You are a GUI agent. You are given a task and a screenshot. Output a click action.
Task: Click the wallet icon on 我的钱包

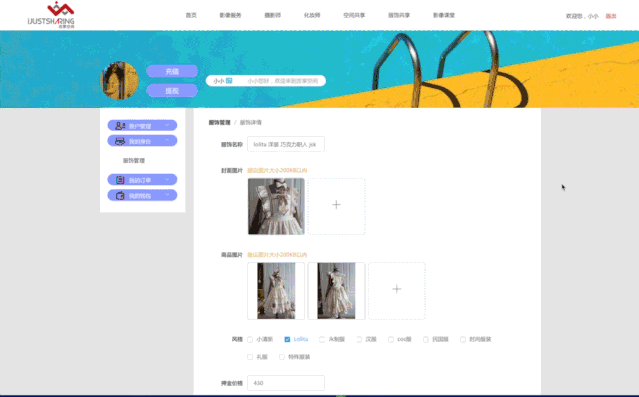click(x=120, y=195)
